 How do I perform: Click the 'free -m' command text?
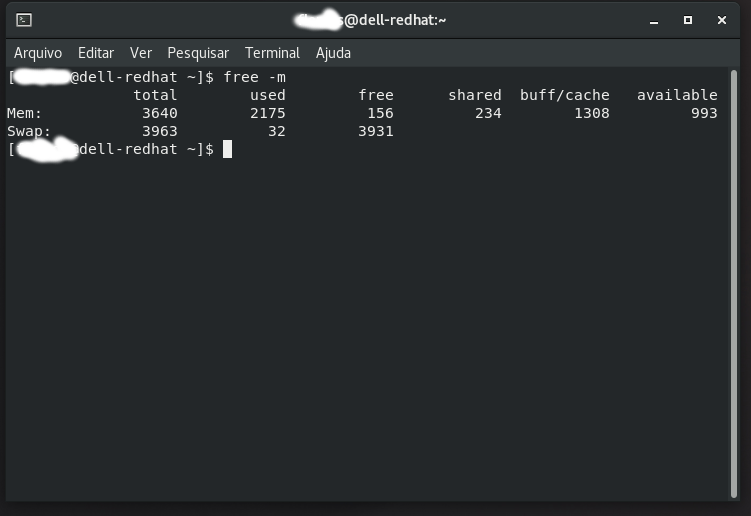[254, 77]
